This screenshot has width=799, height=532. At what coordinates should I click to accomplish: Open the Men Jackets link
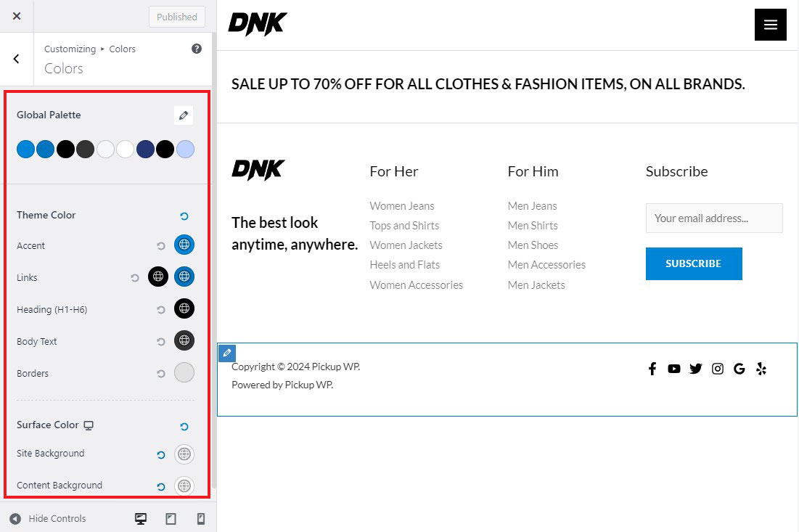pos(536,285)
